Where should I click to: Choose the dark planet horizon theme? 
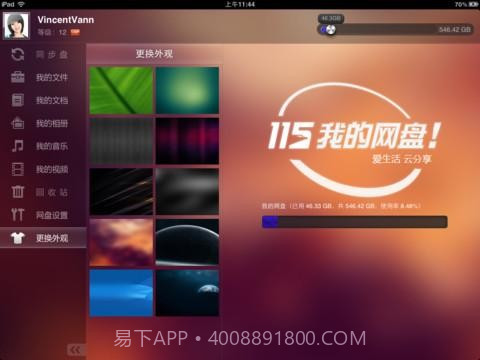[x=187, y=242]
